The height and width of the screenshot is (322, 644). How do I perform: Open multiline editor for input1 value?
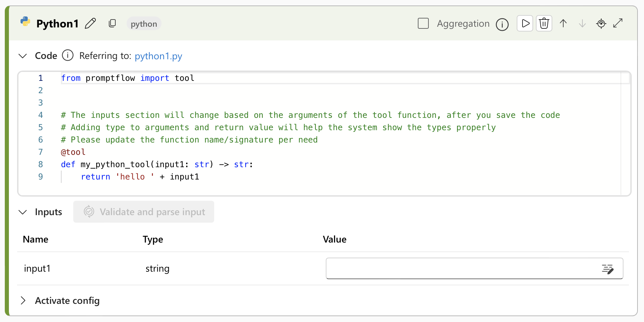click(x=608, y=269)
